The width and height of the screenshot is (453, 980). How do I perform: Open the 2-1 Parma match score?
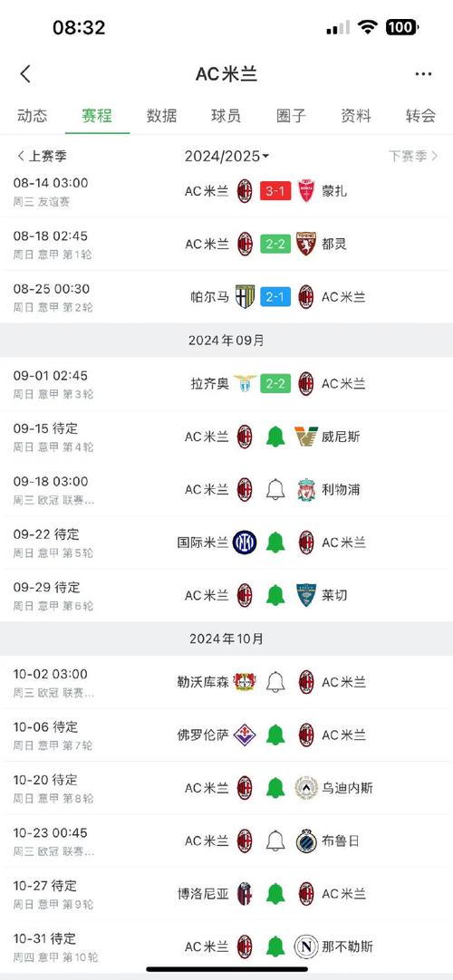(x=275, y=296)
